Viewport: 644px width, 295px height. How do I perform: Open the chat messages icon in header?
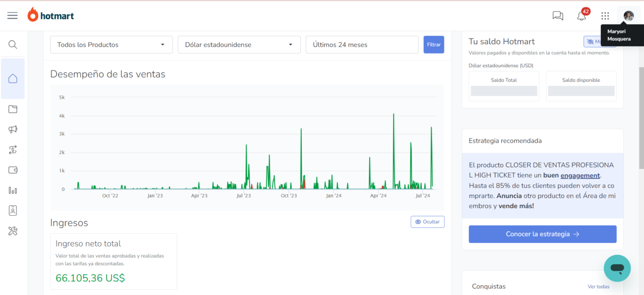pos(558,16)
